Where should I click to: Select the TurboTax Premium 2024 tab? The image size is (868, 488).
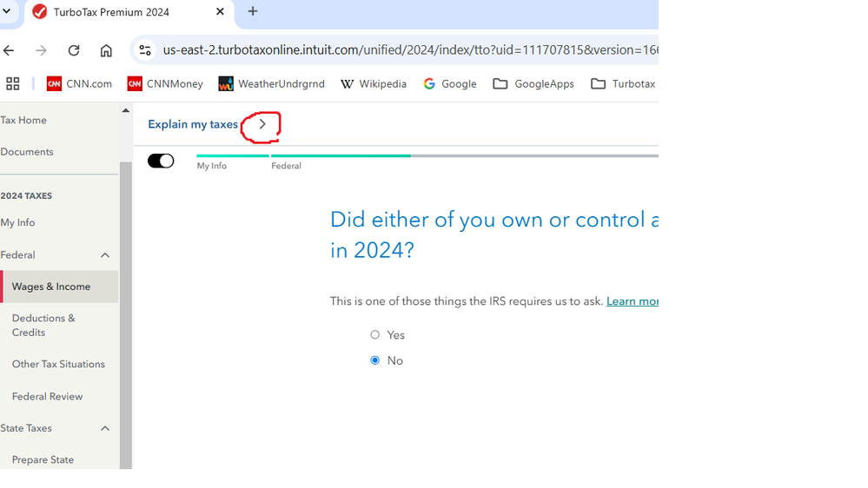pos(129,13)
